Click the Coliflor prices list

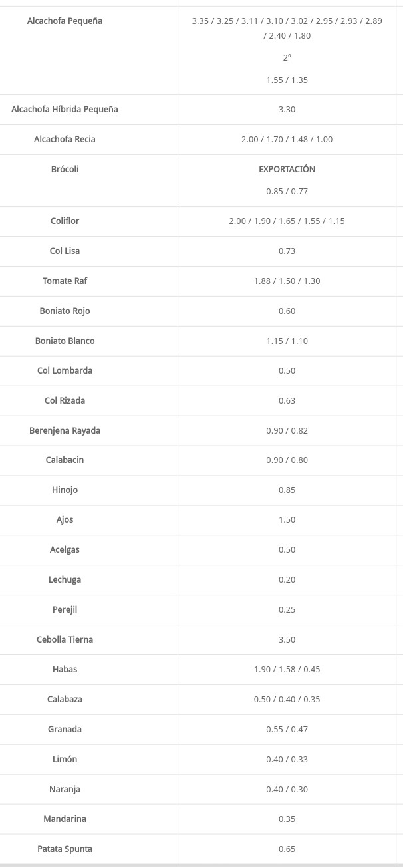287,221
